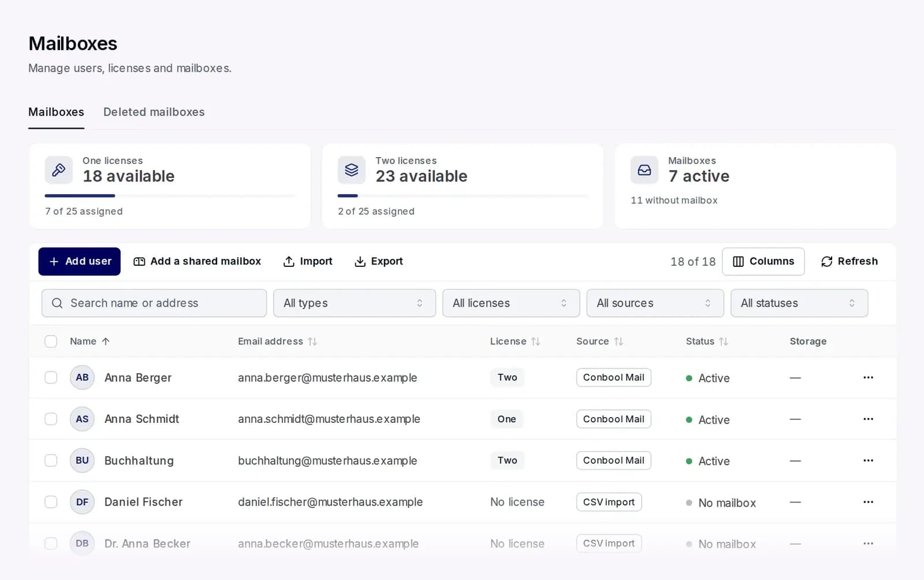Click the One licenses assignment progress bar
The image size is (924, 580).
(170, 196)
